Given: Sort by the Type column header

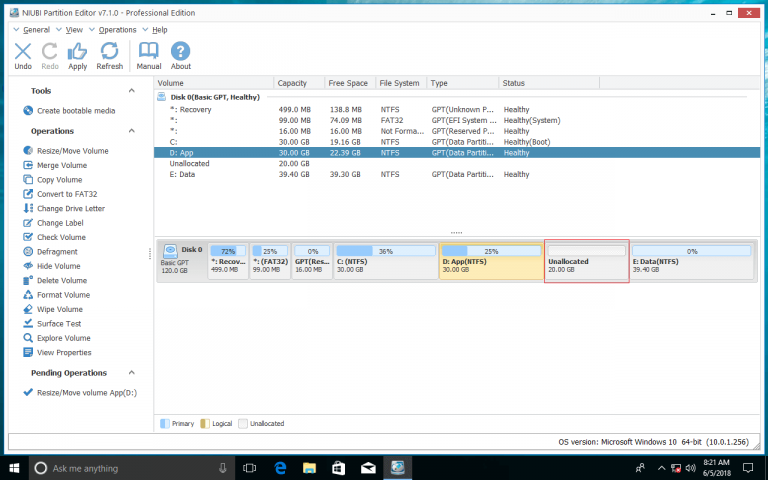Looking at the screenshot, I should pos(463,83).
